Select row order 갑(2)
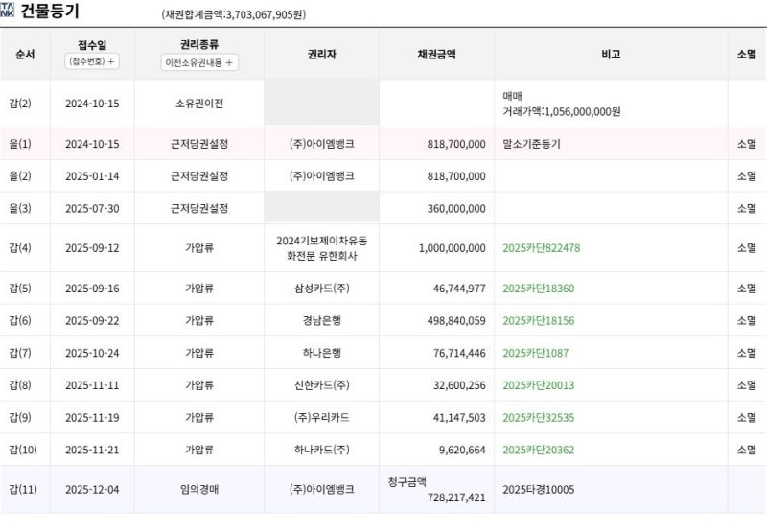The height and width of the screenshot is (532, 767). pyautogui.click(x=20, y=104)
